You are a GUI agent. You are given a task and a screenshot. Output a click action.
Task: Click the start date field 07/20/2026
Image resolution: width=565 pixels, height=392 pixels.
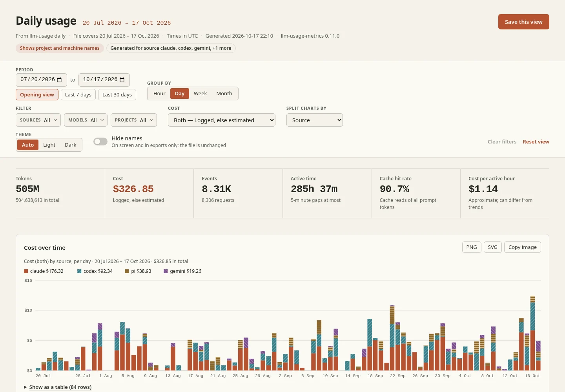41,80
